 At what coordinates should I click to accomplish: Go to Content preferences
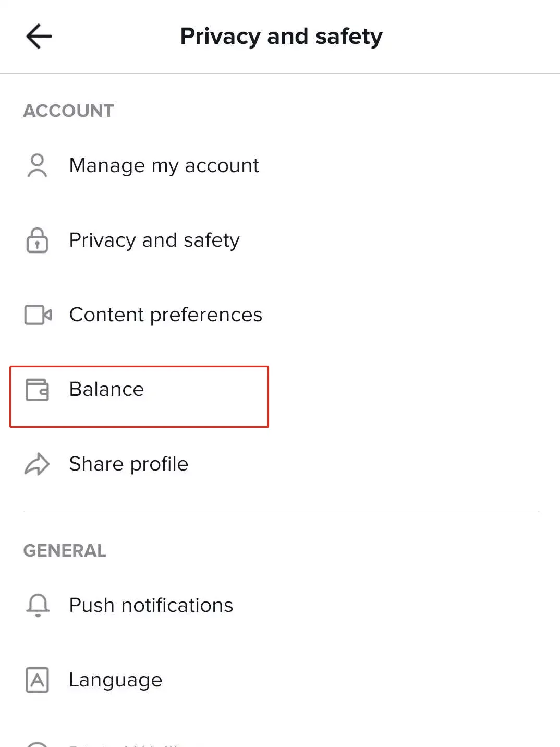165,315
